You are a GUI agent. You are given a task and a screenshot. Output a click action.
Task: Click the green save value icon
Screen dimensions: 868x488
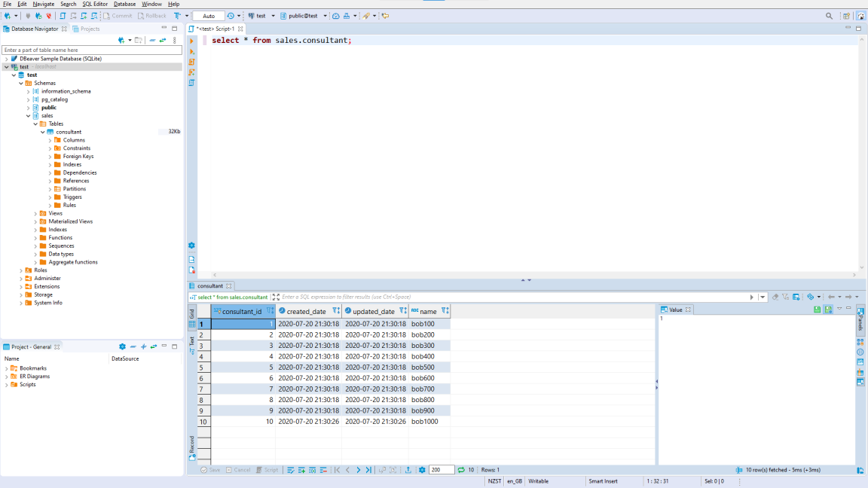(817, 310)
